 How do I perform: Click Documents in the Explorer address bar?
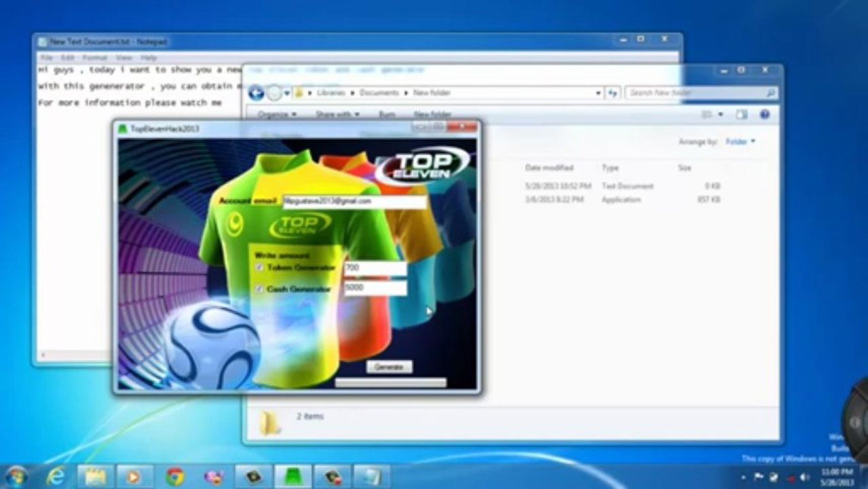click(379, 92)
